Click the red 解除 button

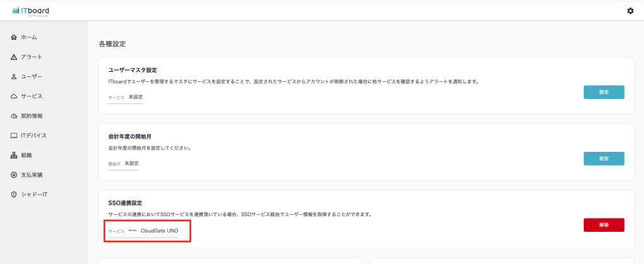[x=604, y=225]
